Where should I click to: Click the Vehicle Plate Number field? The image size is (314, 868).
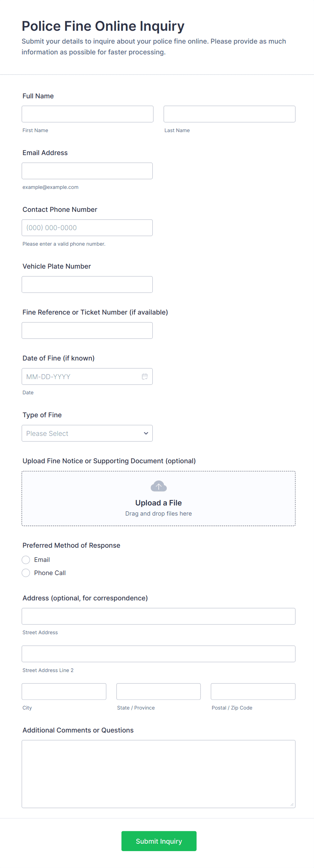coord(87,284)
